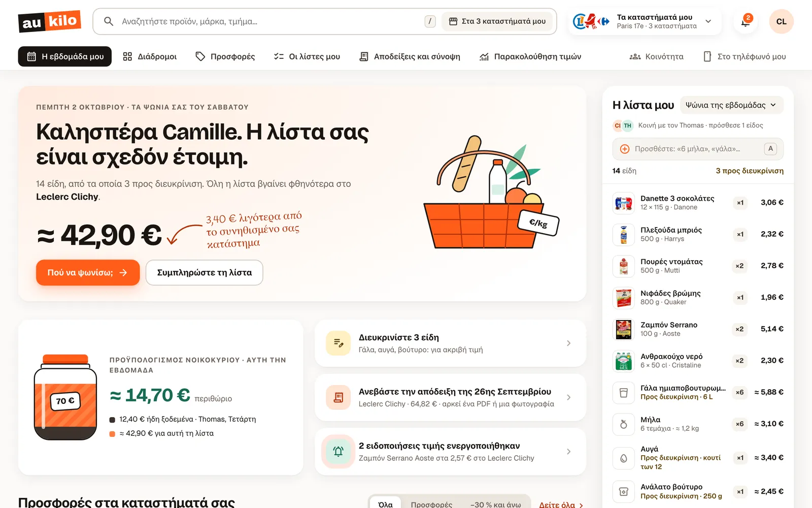Screen dimensions: 812x508
Task: Open Οι λίστες μου menu item
Action: [x=307, y=56]
